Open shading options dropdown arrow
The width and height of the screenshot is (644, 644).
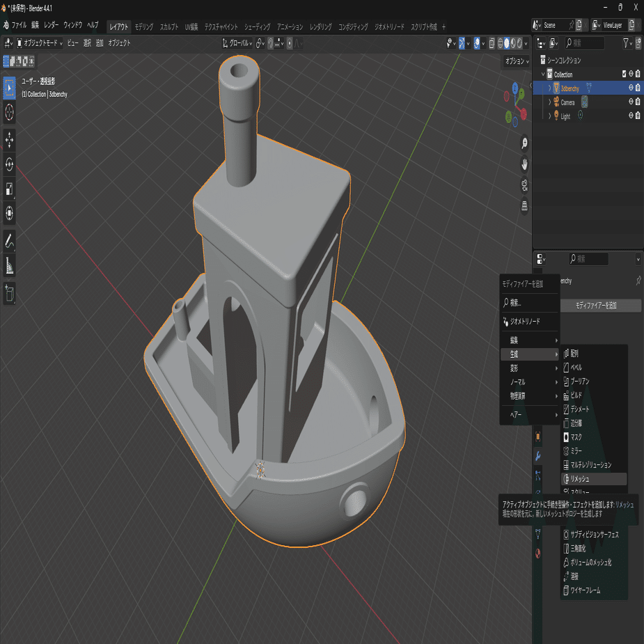click(x=526, y=43)
